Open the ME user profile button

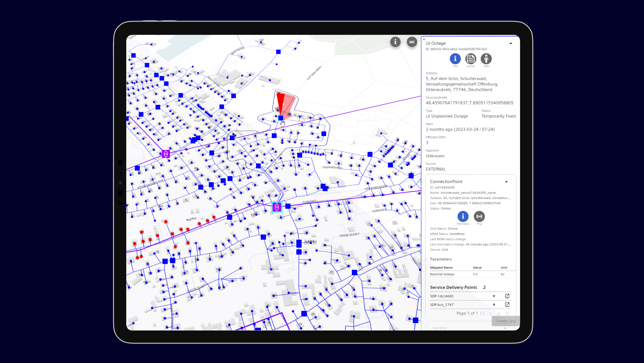click(x=412, y=42)
